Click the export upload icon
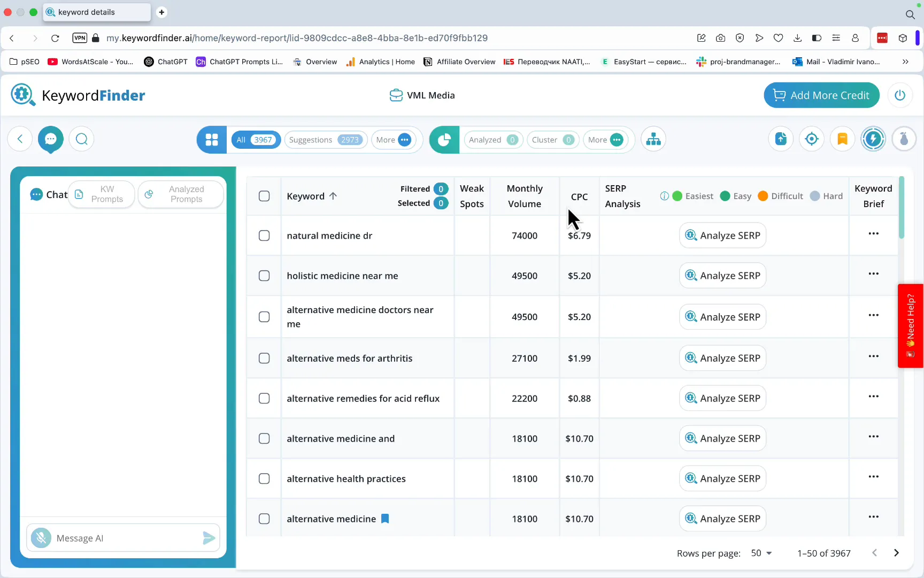Image resolution: width=924 pixels, height=578 pixels. pyautogui.click(x=781, y=139)
